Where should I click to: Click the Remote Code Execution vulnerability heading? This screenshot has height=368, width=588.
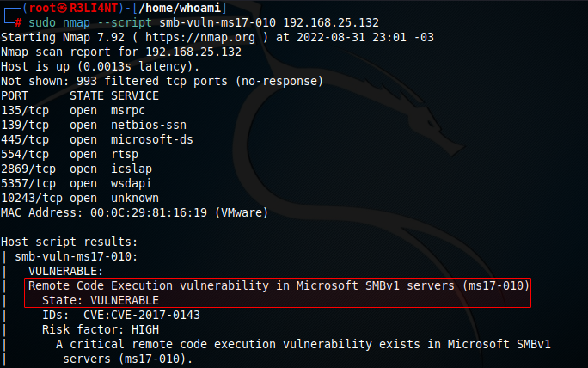279,285
